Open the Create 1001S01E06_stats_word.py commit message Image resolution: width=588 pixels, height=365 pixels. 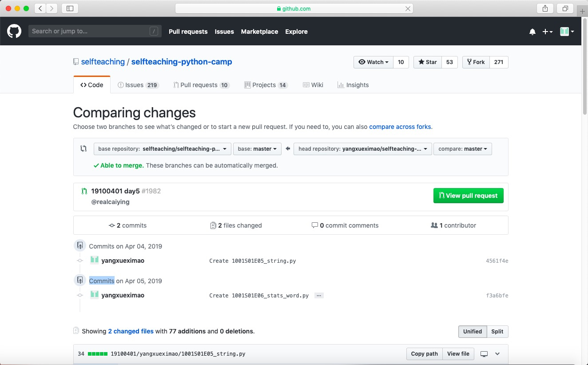(259, 296)
